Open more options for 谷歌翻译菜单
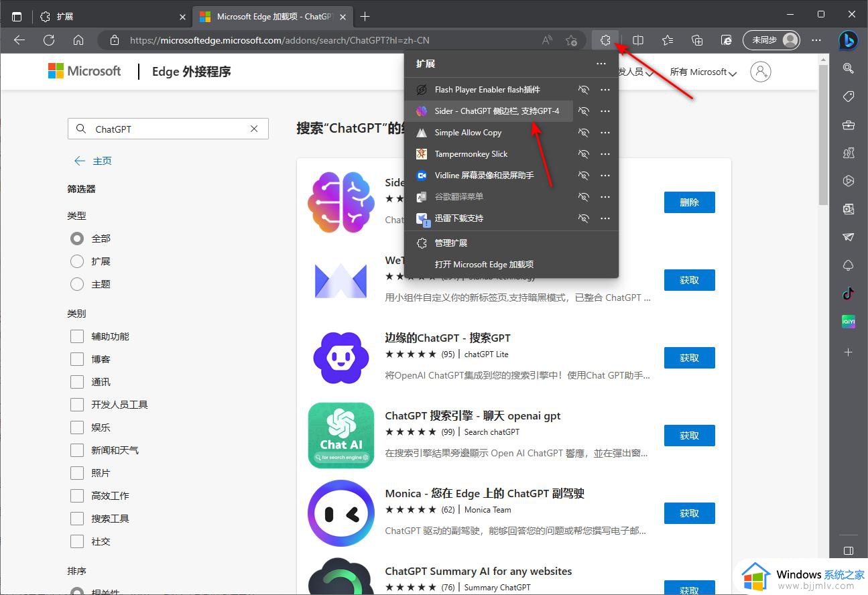The width and height of the screenshot is (868, 595). coord(605,197)
